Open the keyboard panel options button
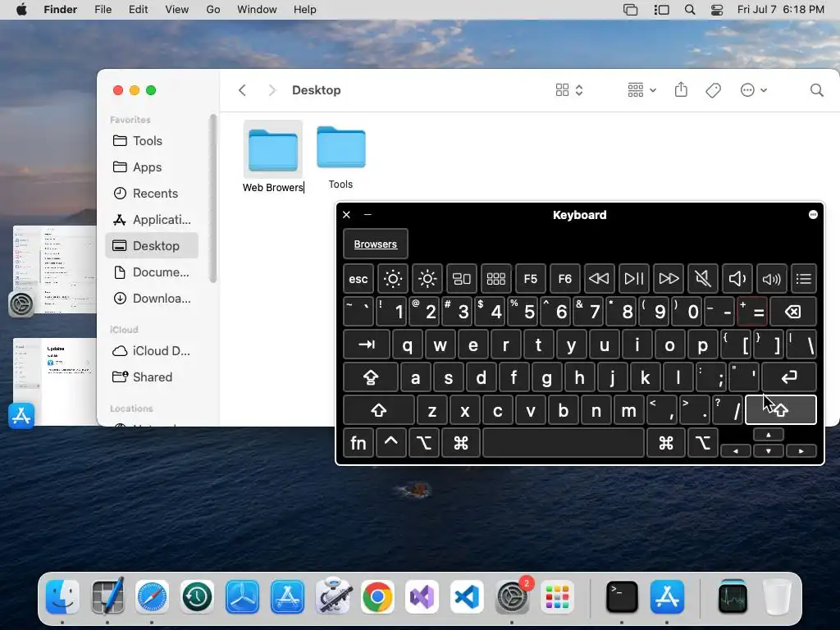 click(813, 215)
